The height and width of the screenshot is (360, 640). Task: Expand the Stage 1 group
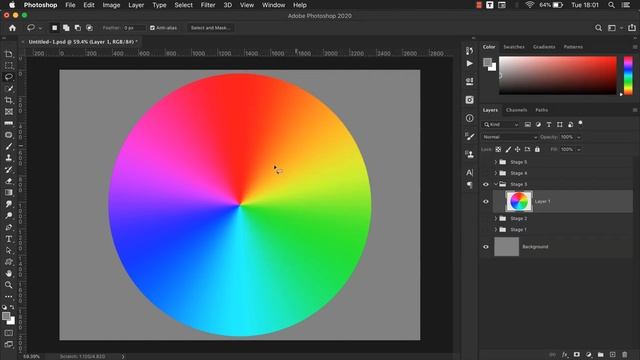point(496,229)
